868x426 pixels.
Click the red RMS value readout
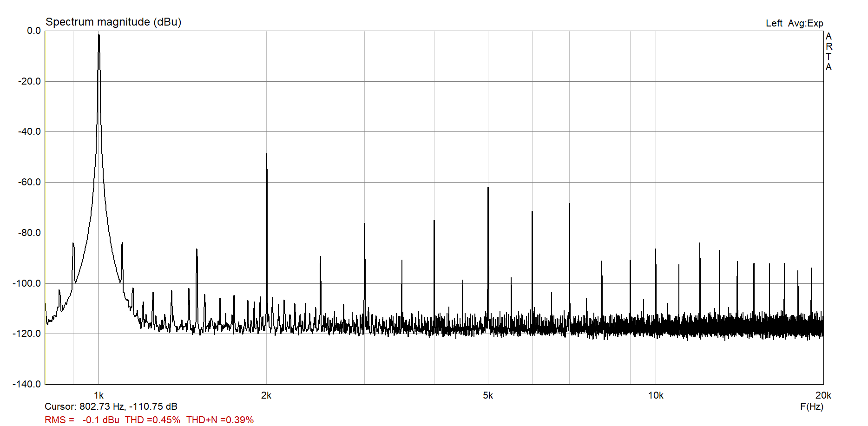(82, 420)
